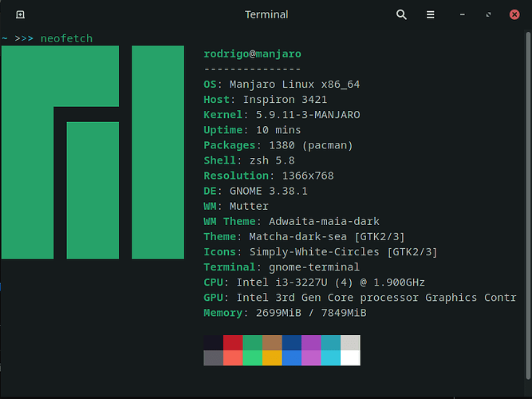Screen dimensions: 532x399
Task: Open a new terminal tab
Action: tap(21, 14)
